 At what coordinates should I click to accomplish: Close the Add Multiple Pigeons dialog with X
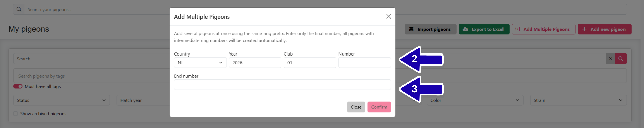[x=388, y=16]
